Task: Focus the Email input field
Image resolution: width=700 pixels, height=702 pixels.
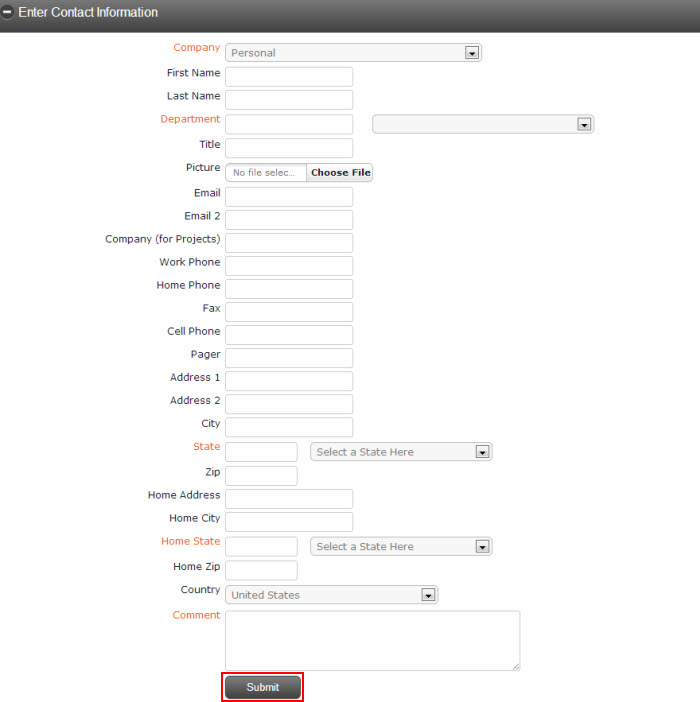Action: coord(289,197)
